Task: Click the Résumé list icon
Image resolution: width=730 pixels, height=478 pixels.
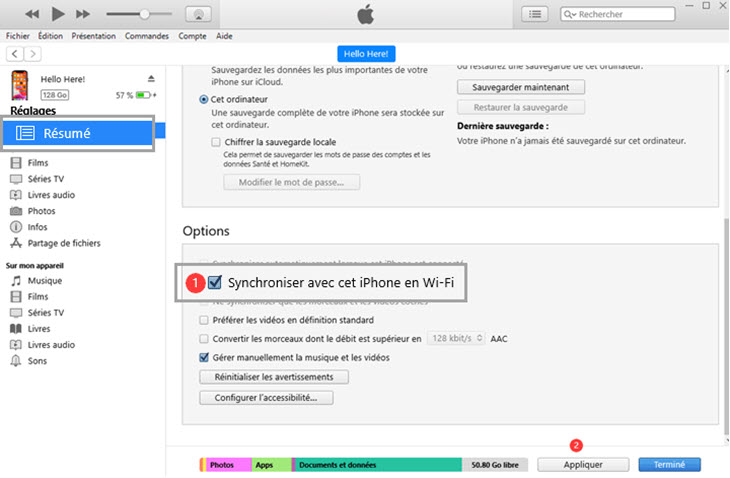Action: click(x=25, y=133)
